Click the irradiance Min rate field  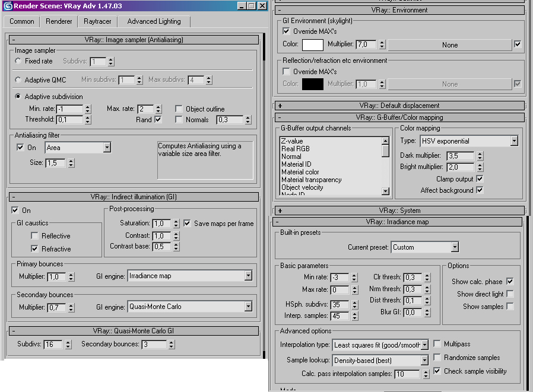tap(340, 278)
